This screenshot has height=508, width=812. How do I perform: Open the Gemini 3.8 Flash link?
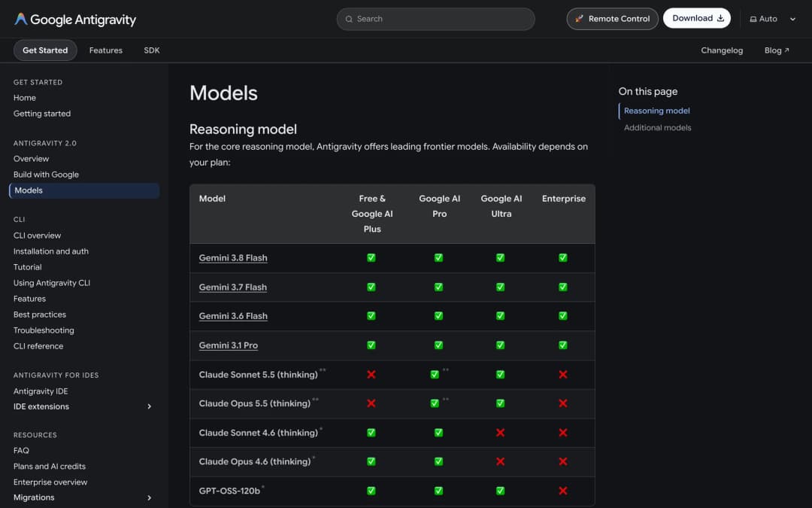tap(233, 258)
